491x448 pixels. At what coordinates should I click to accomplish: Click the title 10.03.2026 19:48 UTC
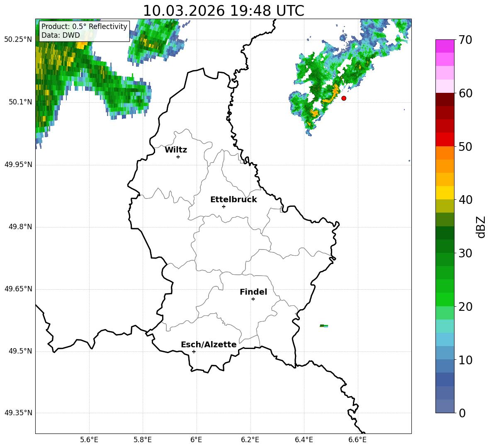point(224,11)
